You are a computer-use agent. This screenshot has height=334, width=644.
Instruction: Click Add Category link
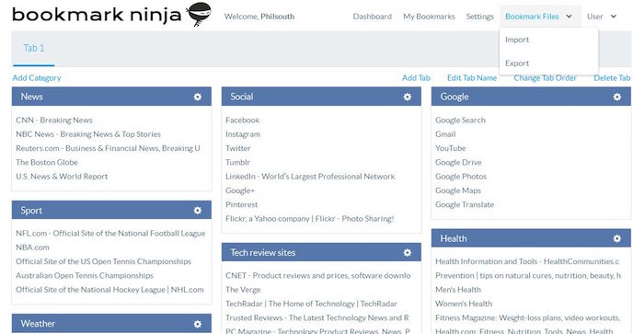[37, 77]
